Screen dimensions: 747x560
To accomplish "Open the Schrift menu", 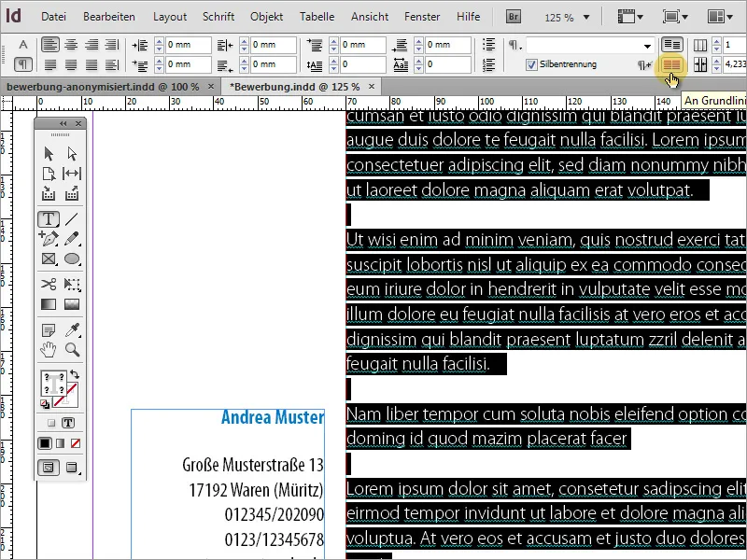I will click(x=218, y=17).
